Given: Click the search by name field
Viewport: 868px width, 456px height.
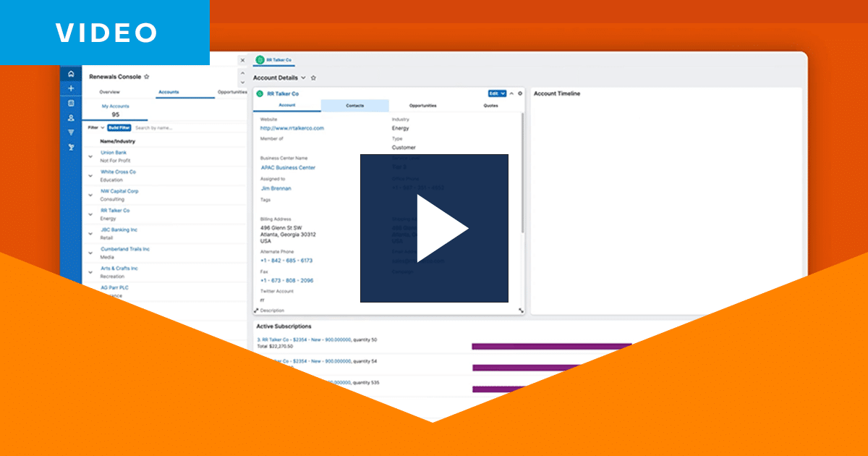Looking at the screenshot, I should (x=156, y=128).
